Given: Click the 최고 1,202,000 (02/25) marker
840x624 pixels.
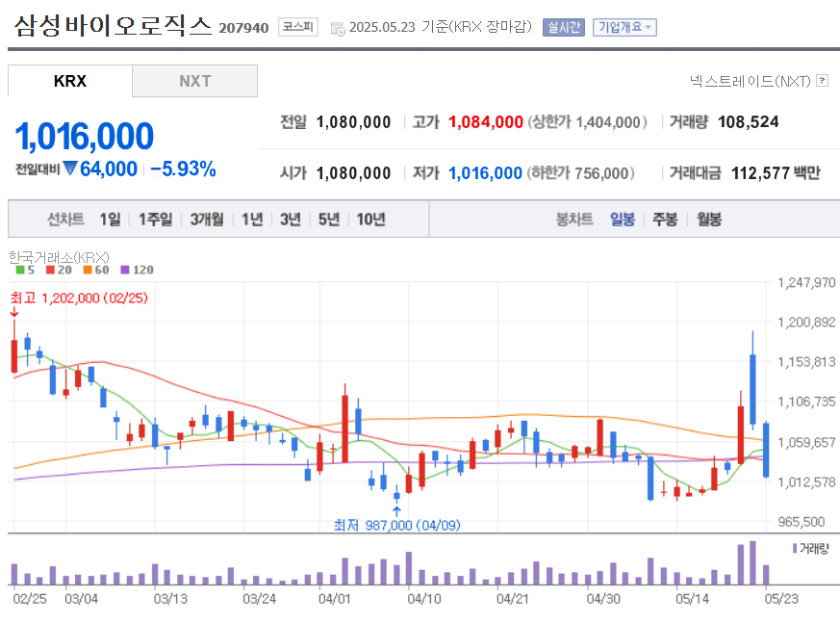Looking at the screenshot, I should (79, 299).
